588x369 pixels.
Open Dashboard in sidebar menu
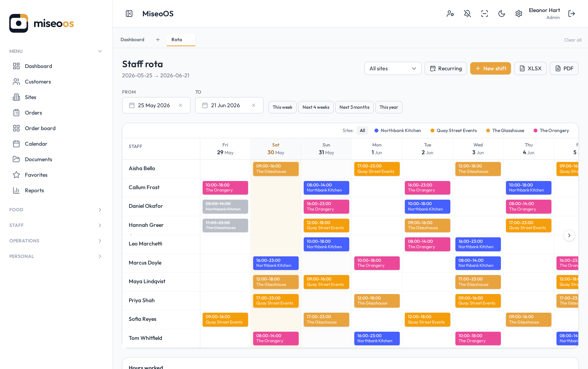[x=56, y=66]
